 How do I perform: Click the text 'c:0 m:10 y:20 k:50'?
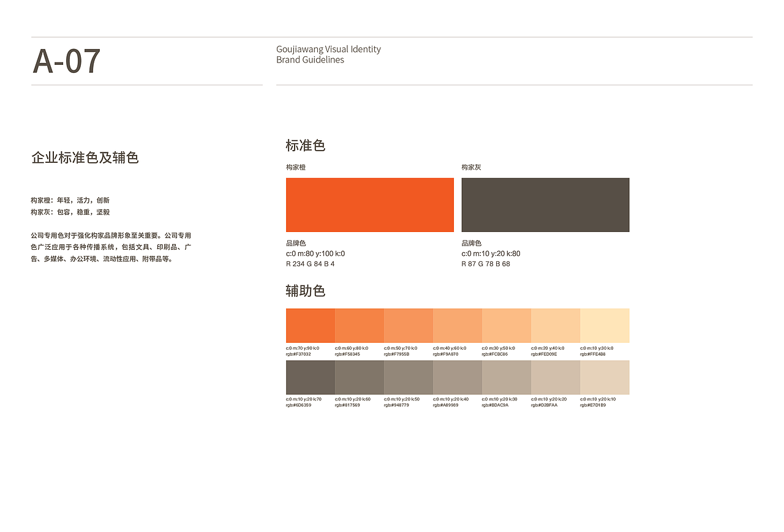(402, 399)
